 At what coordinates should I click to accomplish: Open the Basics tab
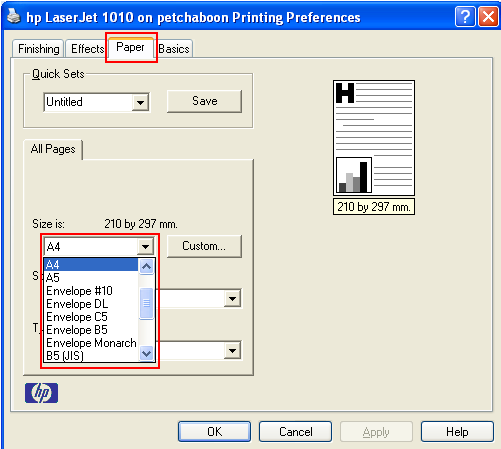[174, 49]
